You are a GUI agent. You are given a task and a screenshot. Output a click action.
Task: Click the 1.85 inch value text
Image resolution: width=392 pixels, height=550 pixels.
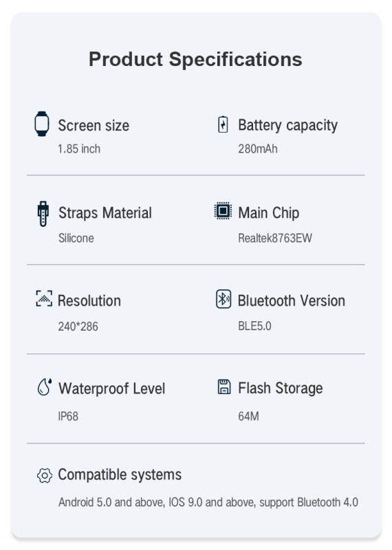79,148
